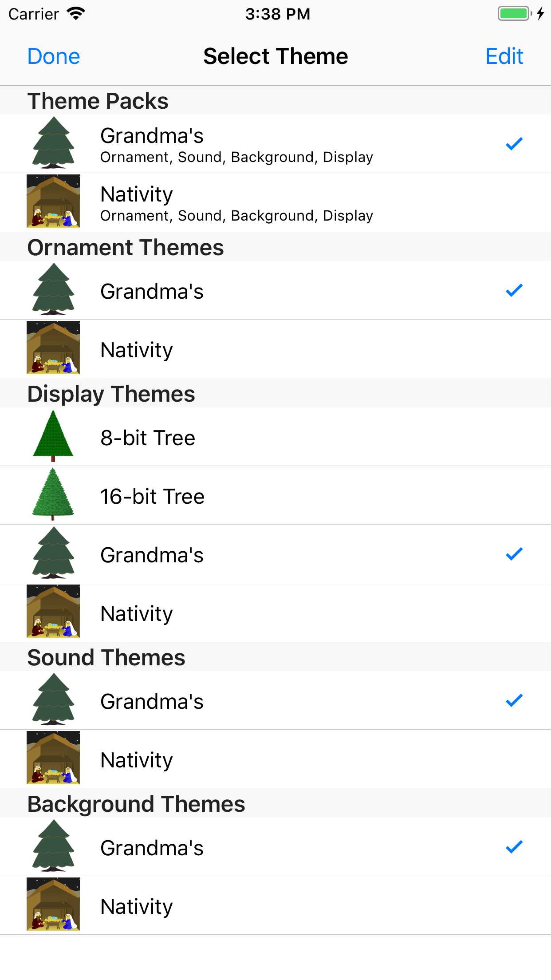The height and width of the screenshot is (980, 551).
Task: Choose 16-bit Tree display theme
Action: click(152, 496)
